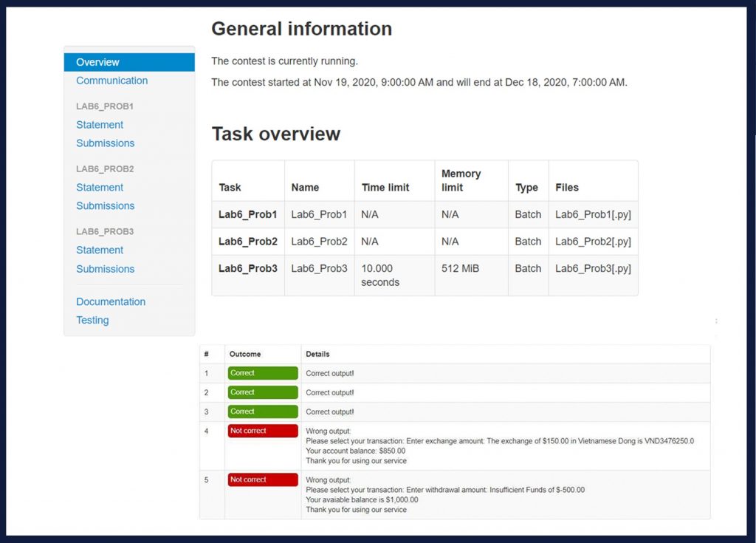The image size is (756, 543).
Task: Click the green Correct badge on row 1
Action: pyautogui.click(x=262, y=373)
